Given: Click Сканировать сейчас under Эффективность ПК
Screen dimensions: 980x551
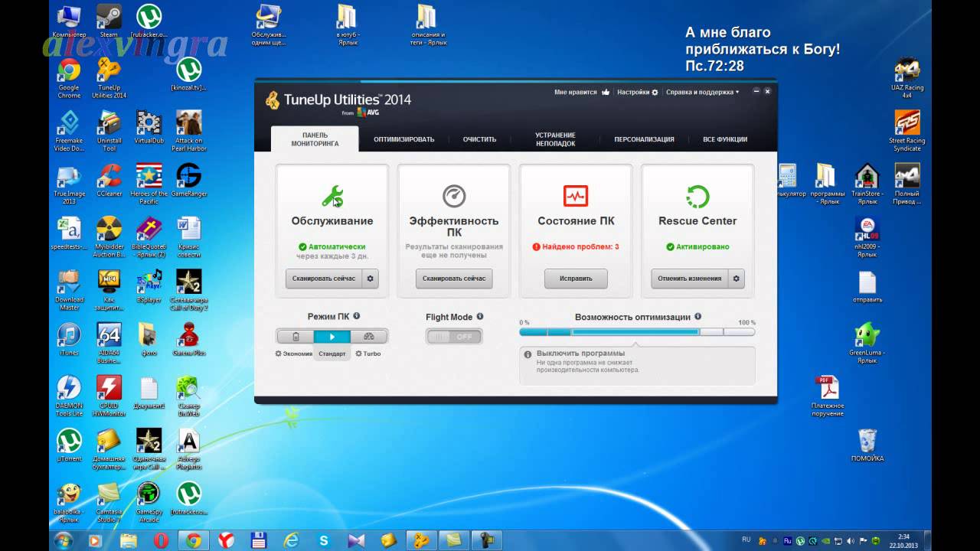Looking at the screenshot, I should (x=454, y=279).
